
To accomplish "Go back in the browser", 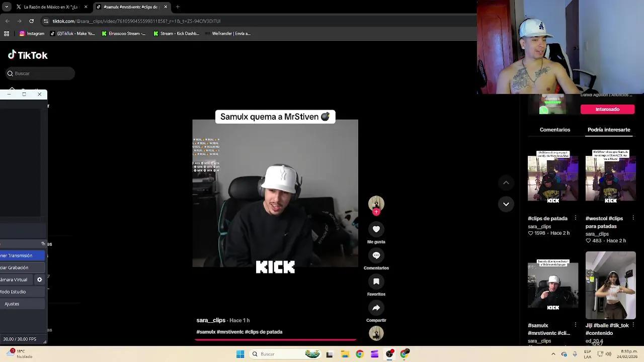I will tap(7, 21).
